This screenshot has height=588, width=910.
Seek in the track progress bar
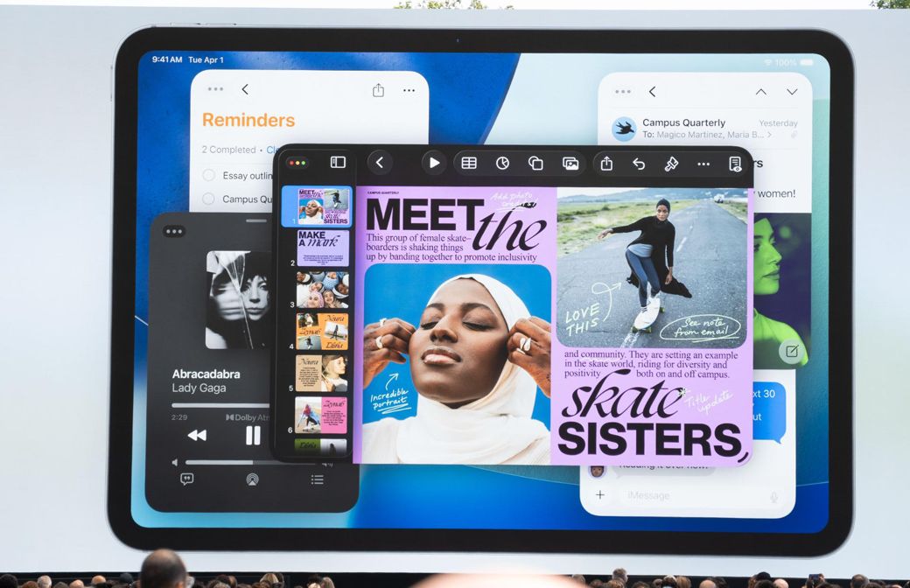pos(221,405)
